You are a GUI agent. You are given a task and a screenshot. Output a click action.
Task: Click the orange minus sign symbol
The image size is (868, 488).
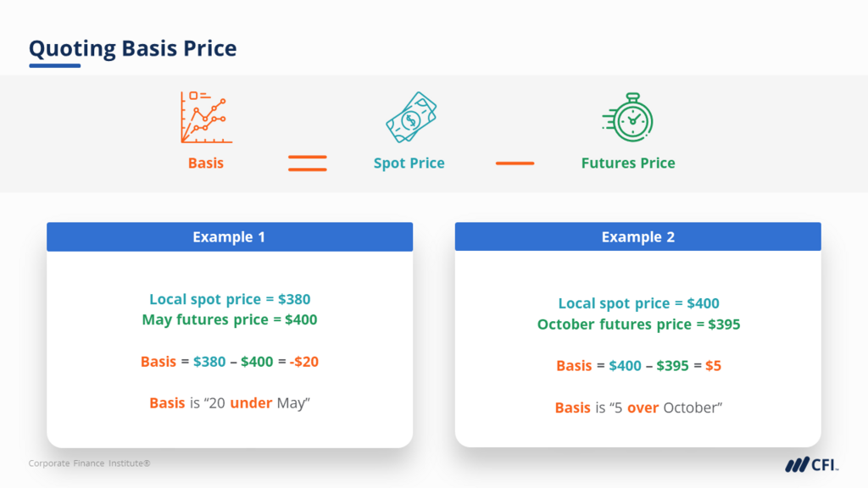pyautogui.click(x=515, y=164)
